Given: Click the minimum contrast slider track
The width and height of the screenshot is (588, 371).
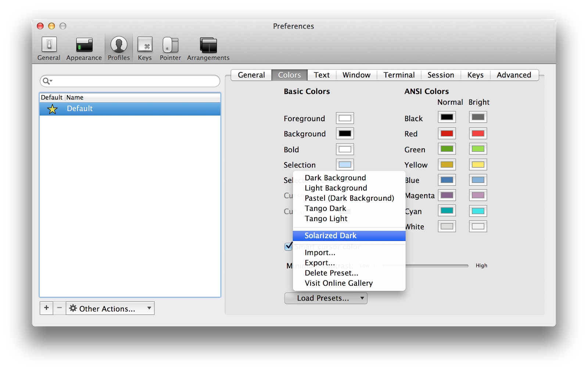Looking at the screenshot, I should point(437,266).
